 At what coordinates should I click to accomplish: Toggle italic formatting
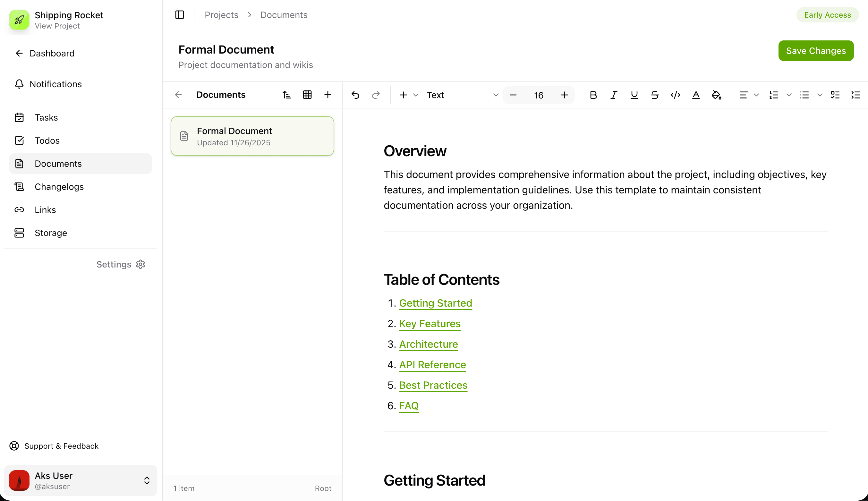click(613, 95)
